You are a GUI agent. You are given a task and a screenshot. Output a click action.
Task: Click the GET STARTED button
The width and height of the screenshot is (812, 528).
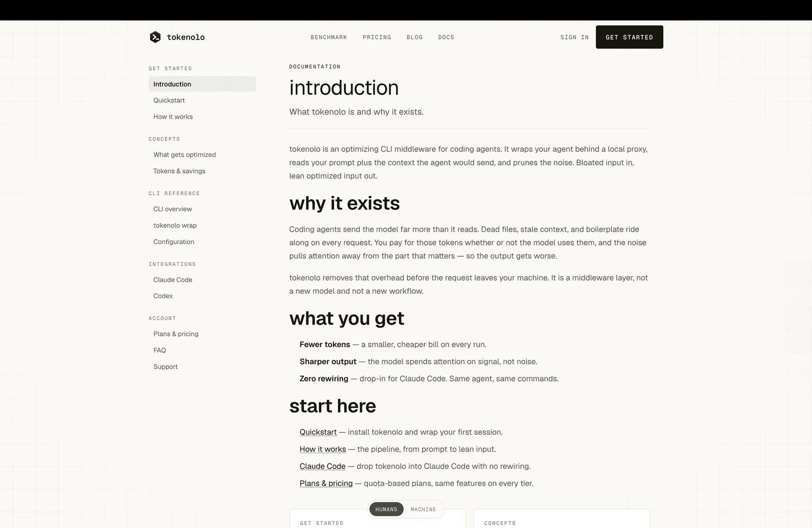629,37
